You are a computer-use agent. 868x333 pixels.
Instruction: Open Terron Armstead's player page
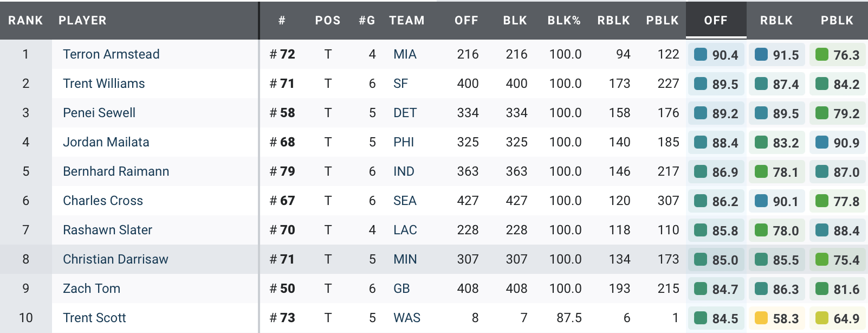(111, 54)
